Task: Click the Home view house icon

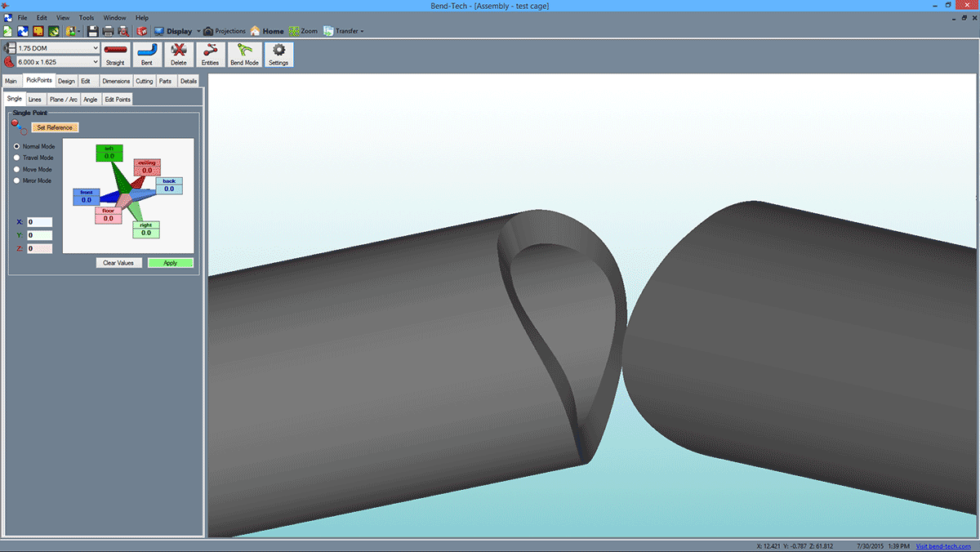Action: (255, 31)
